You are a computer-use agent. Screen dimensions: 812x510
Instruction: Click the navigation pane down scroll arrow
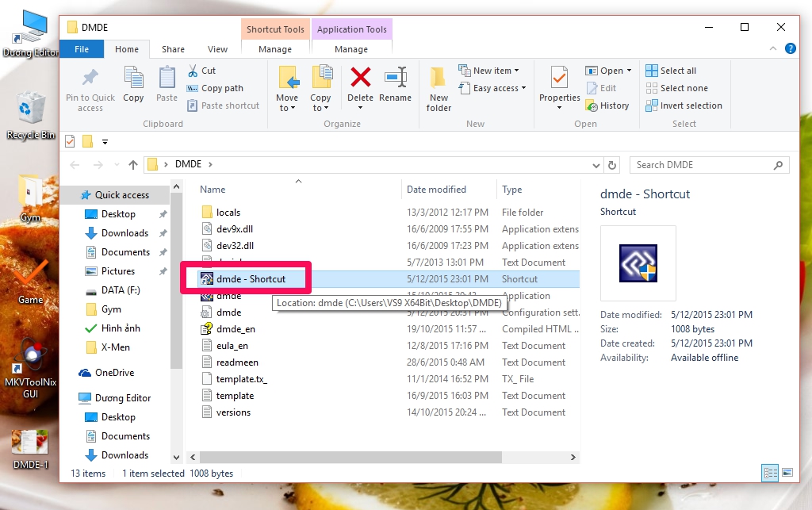pyautogui.click(x=176, y=457)
